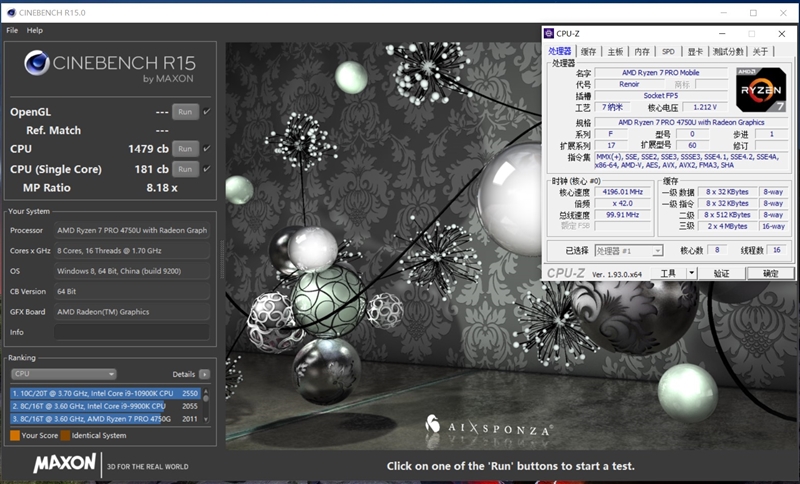This screenshot has height=484, width=800.
Task: Click the bus speed 99.91 MHz value
Action: pos(622,215)
